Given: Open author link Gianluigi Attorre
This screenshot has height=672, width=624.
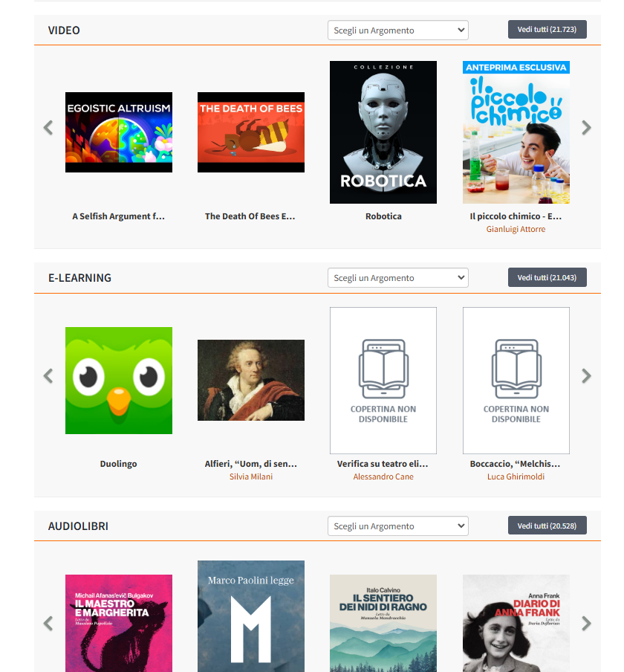Looking at the screenshot, I should tap(516, 229).
